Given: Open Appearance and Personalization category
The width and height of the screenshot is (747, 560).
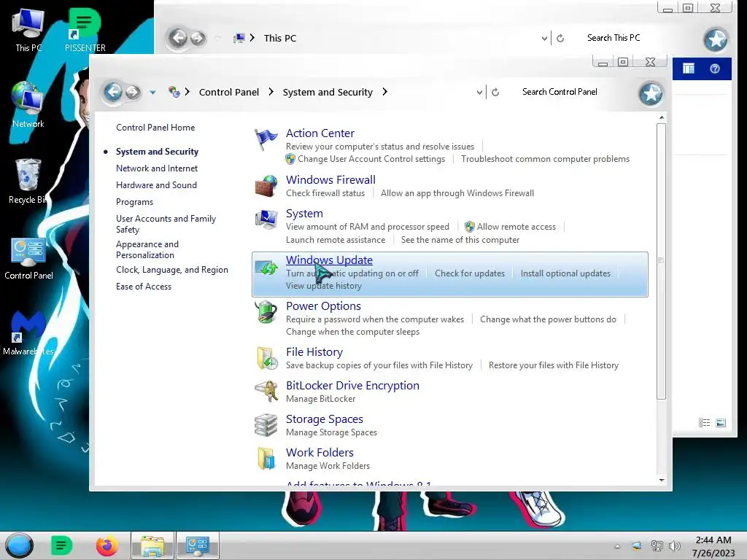Looking at the screenshot, I should (147, 249).
